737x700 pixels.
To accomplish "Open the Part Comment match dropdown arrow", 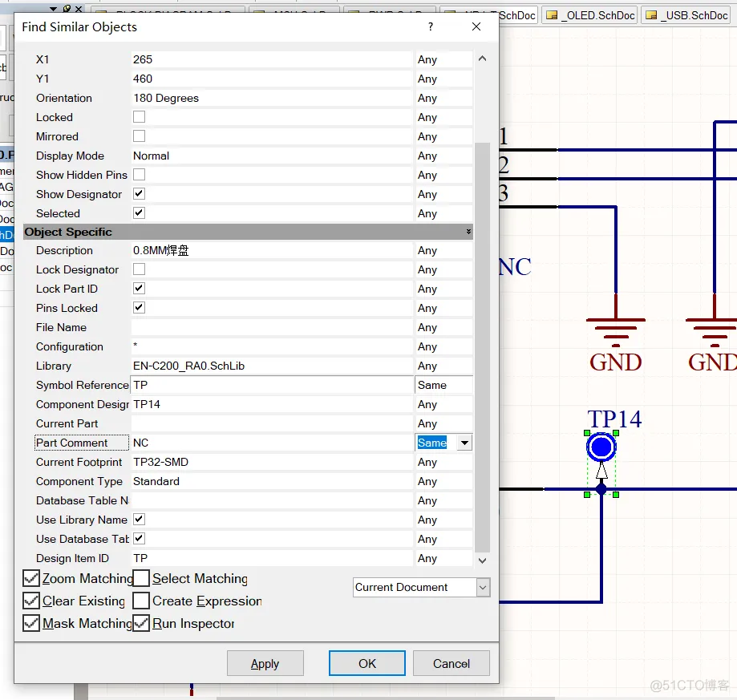I will coord(464,443).
